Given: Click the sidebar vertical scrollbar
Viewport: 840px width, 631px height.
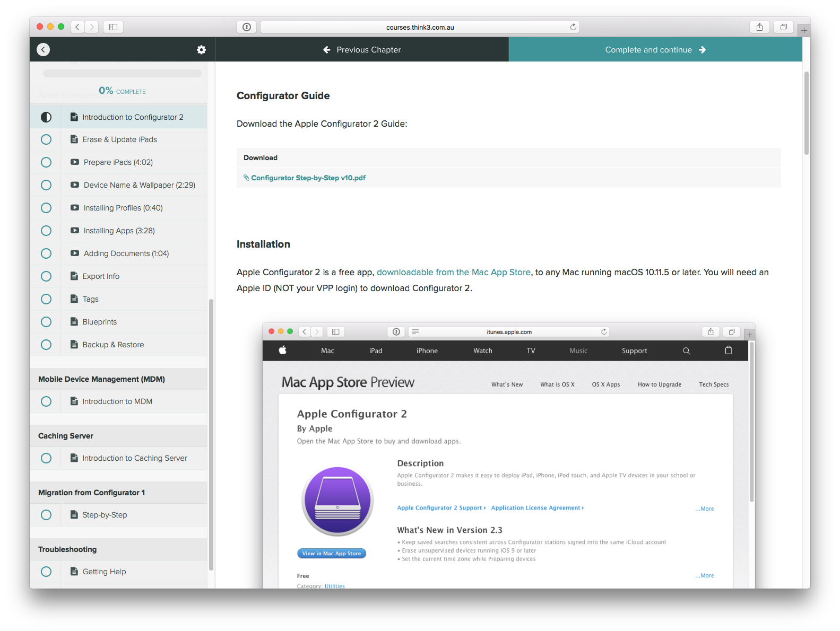Looking at the screenshot, I should click(211, 435).
